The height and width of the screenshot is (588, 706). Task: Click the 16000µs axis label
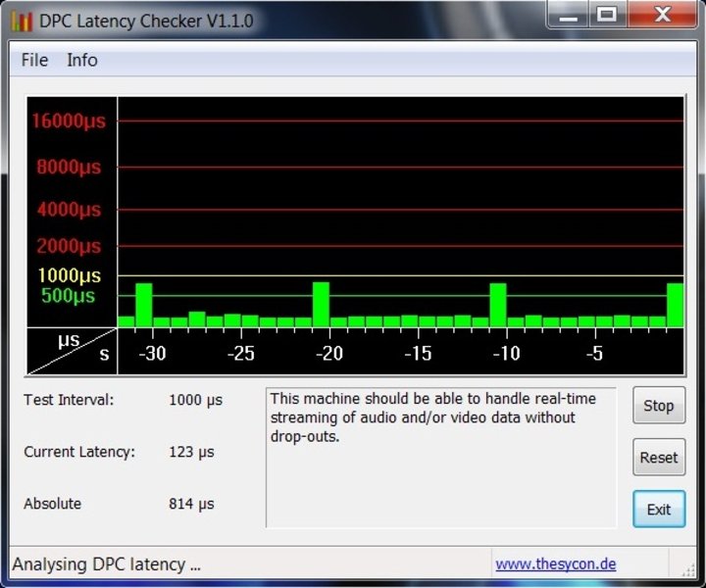(x=69, y=121)
